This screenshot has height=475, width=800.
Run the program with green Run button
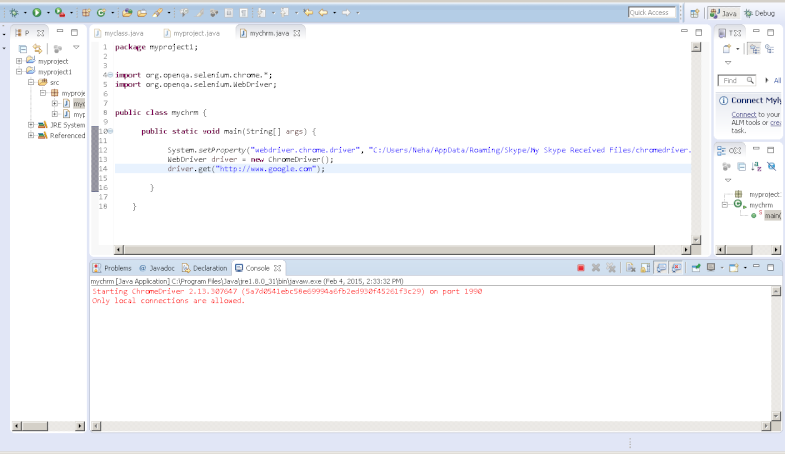pos(37,12)
